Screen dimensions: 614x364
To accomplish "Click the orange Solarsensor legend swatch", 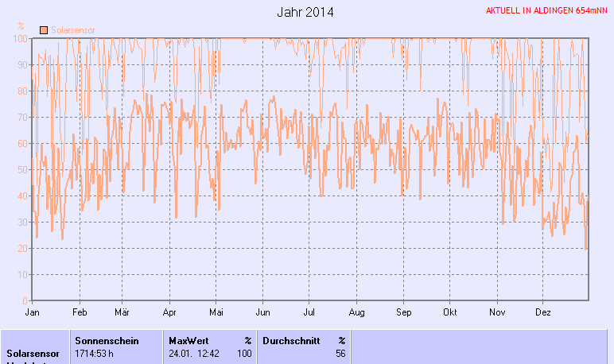I will pyautogui.click(x=43, y=30).
